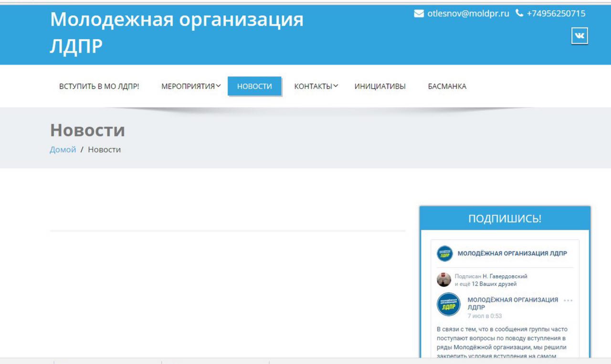Click the Новости page heading
Image resolution: width=611 pixels, height=364 pixels.
[87, 130]
